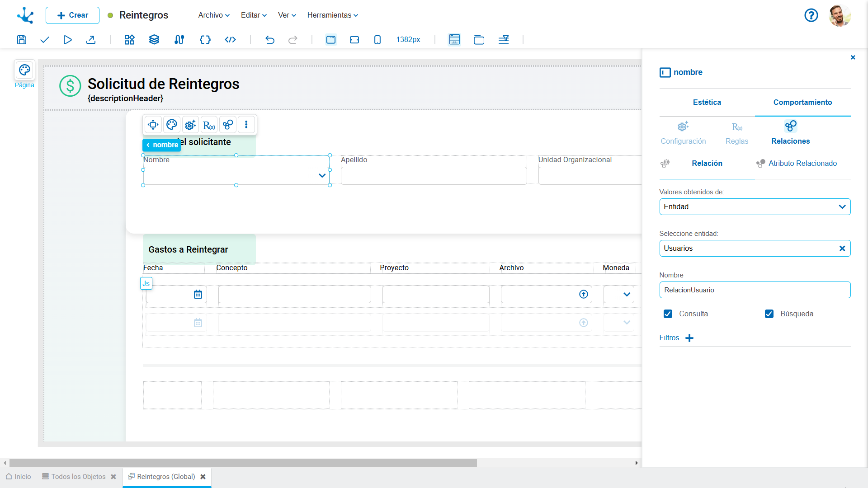Close the Reintegros (Global) tab
868x488 pixels.
pos(203,477)
